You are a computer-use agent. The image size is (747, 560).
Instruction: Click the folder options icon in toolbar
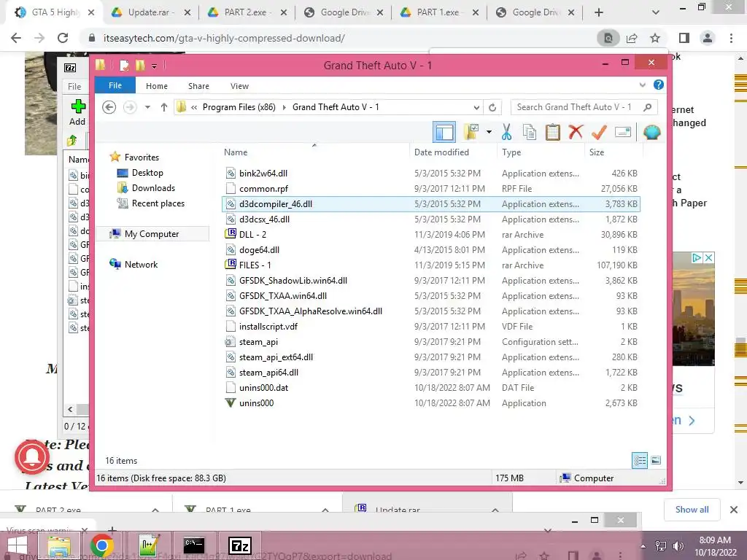click(x=471, y=132)
